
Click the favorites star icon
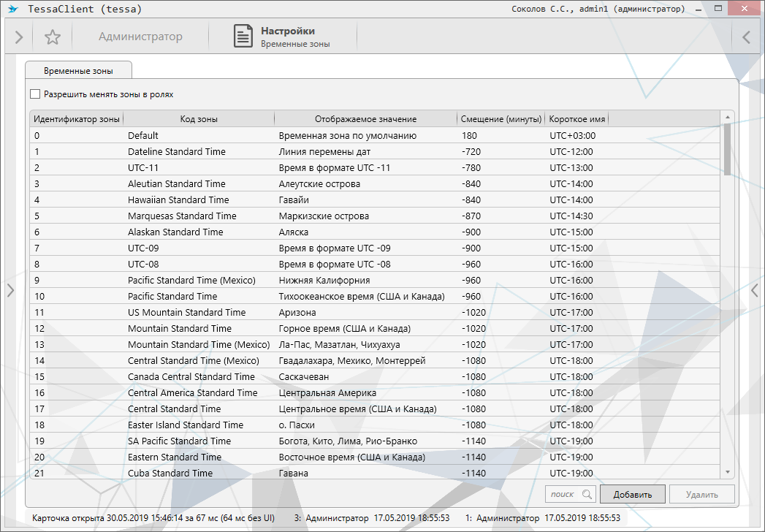click(x=53, y=37)
